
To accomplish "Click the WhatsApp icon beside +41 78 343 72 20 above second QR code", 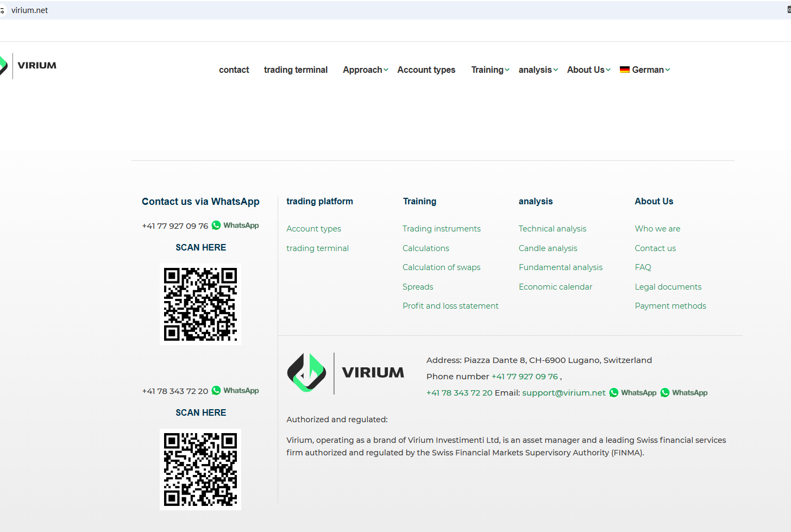I will pos(216,391).
